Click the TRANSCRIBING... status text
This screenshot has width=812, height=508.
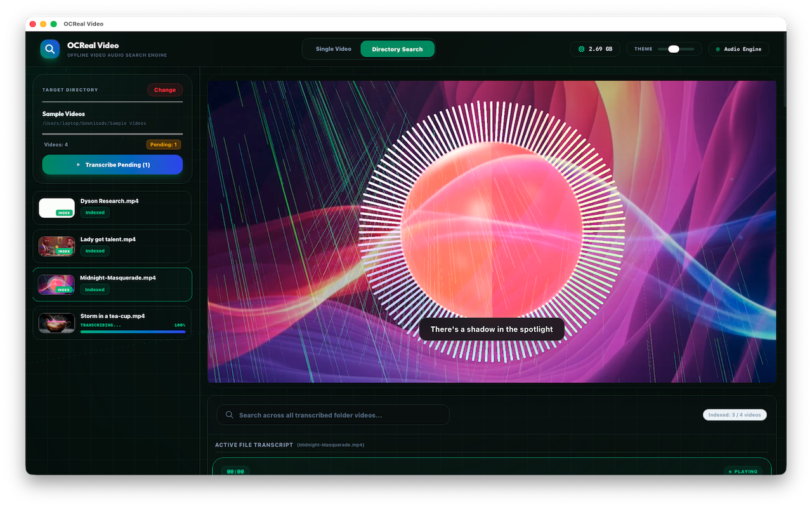pyautogui.click(x=100, y=325)
